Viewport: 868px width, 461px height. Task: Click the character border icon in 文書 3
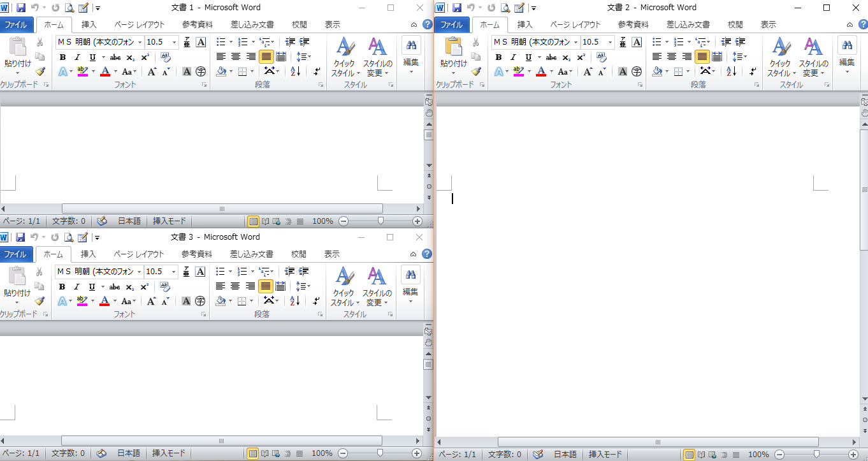pos(200,272)
